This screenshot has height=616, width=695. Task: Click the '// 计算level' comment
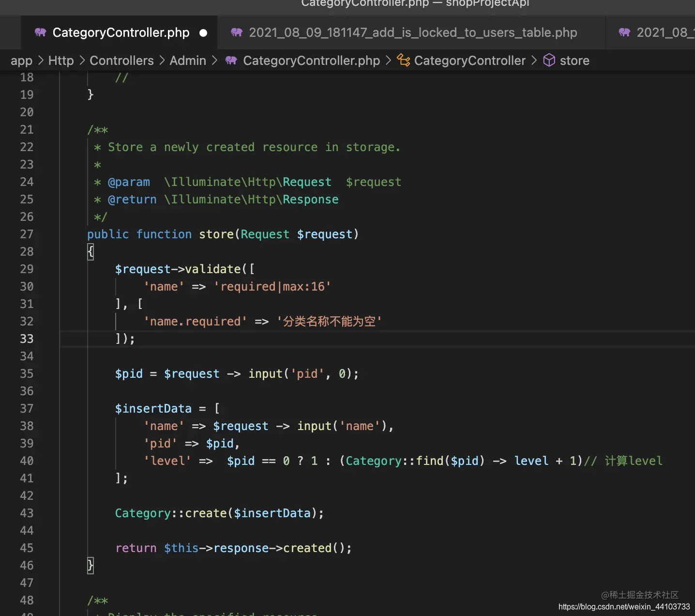tap(623, 461)
